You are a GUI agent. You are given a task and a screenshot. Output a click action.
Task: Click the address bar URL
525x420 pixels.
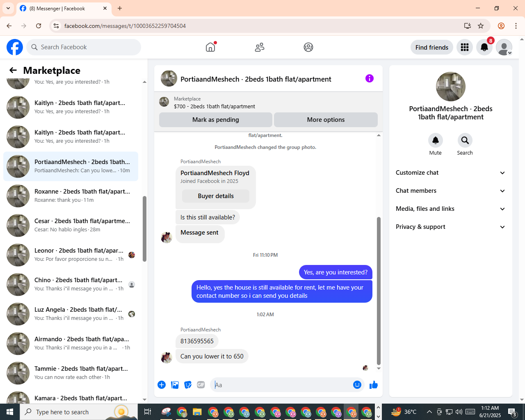point(125,26)
